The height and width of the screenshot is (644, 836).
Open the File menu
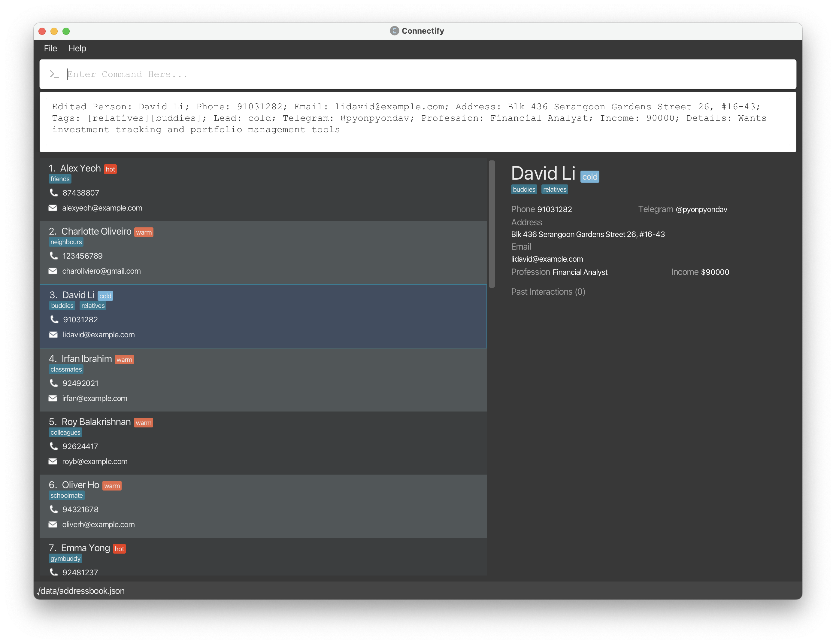51,48
